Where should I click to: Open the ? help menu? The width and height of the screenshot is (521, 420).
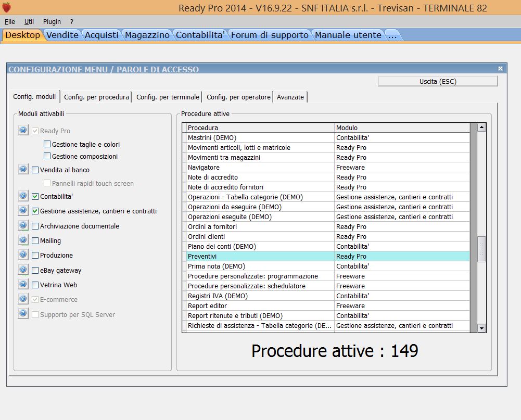coord(72,21)
